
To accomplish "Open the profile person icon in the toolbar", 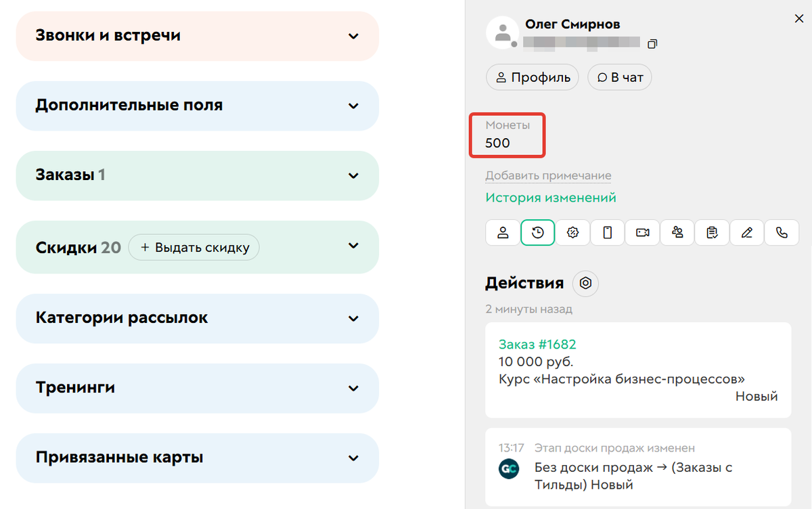I will click(503, 232).
